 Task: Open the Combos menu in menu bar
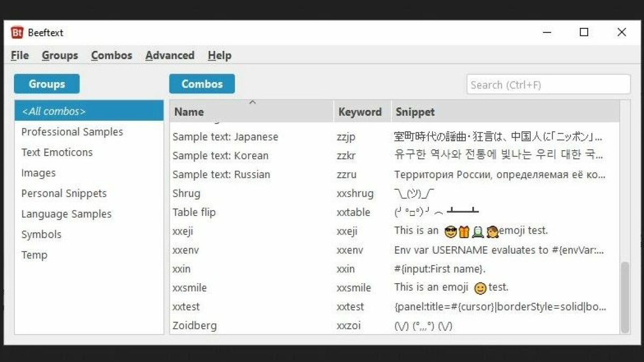click(x=112, y=55)
